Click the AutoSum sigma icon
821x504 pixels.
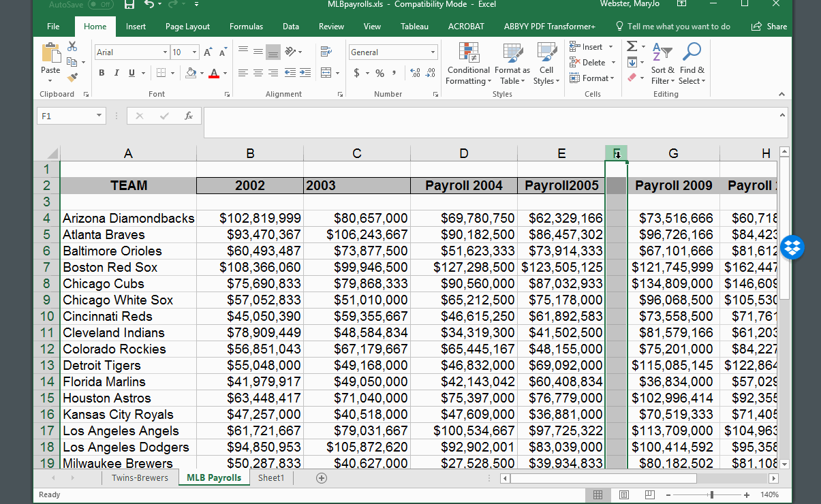coord(632,46)
